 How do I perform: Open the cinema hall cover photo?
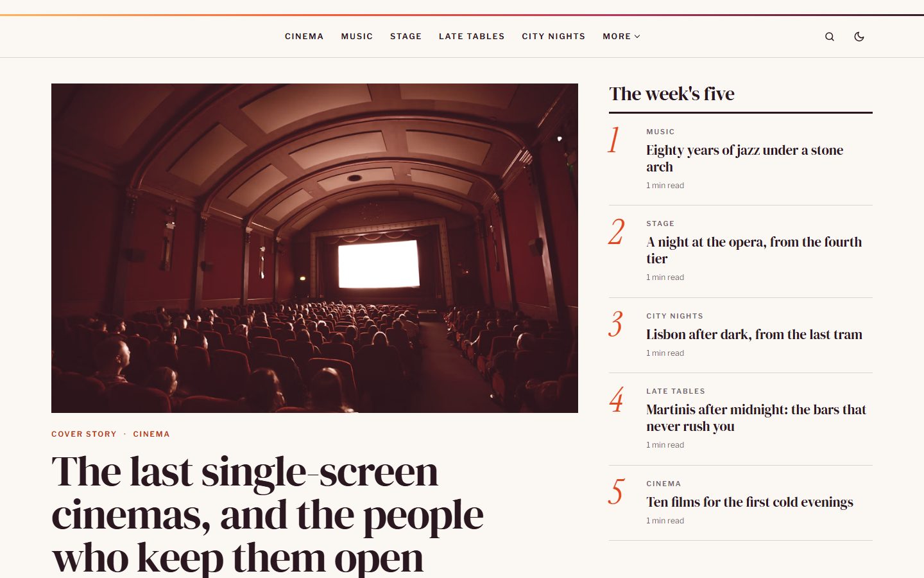pyautogui.click(x=314, y=248)
